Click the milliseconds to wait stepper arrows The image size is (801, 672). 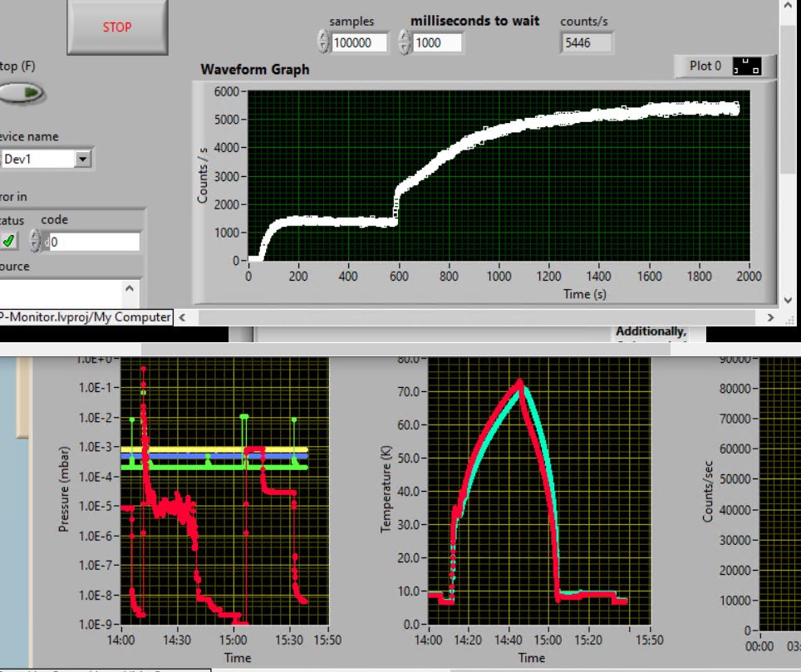(404, 42)
